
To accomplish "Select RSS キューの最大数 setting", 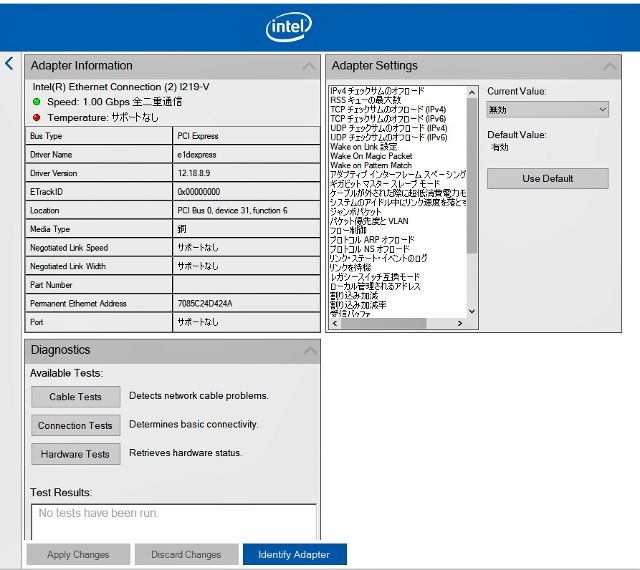I will (x=366, y=100).
